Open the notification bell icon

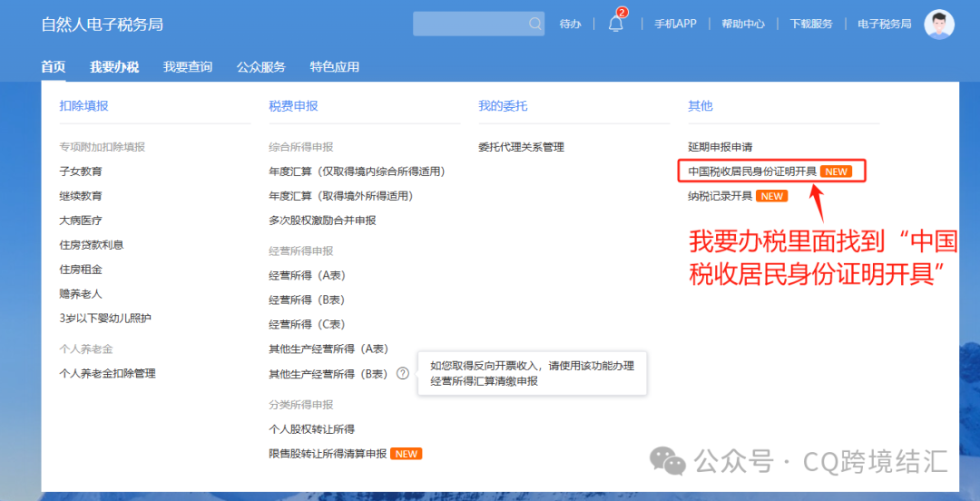pos(616,24)
